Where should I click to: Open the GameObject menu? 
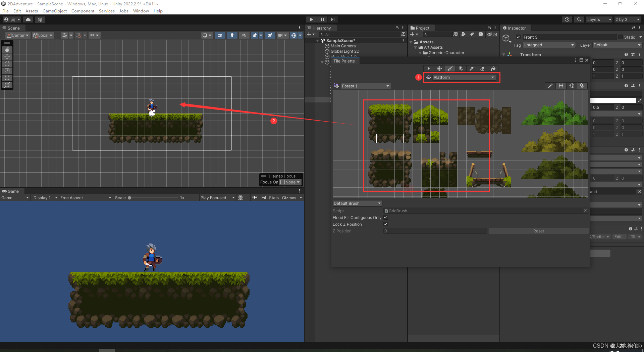click(54, 11)
